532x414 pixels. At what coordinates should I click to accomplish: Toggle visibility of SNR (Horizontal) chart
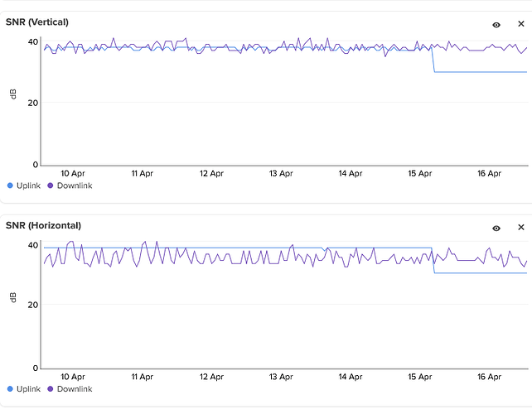pos(496,229)
